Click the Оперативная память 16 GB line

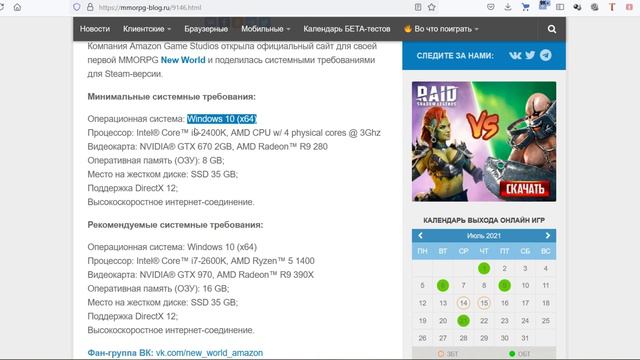(x=158, y=289)
